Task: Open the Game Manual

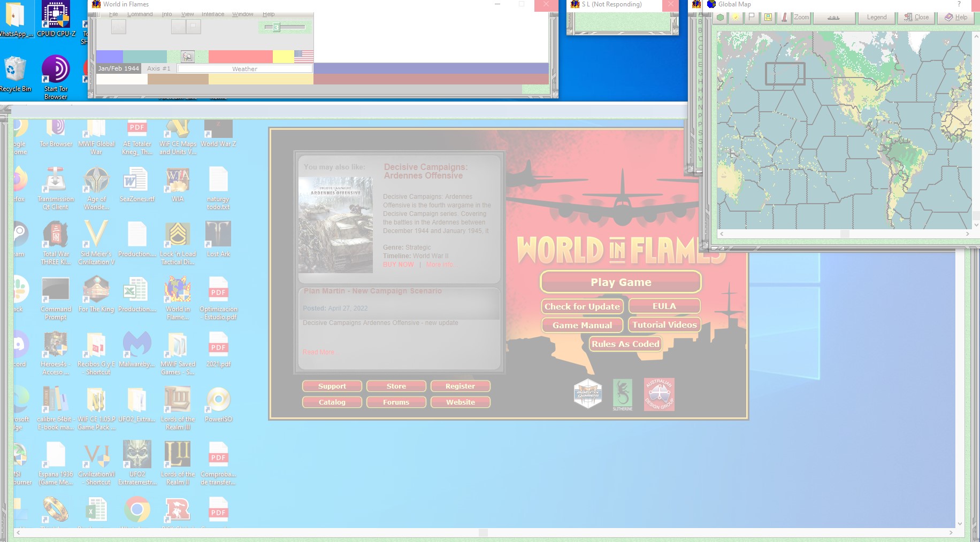Action: 582,325
